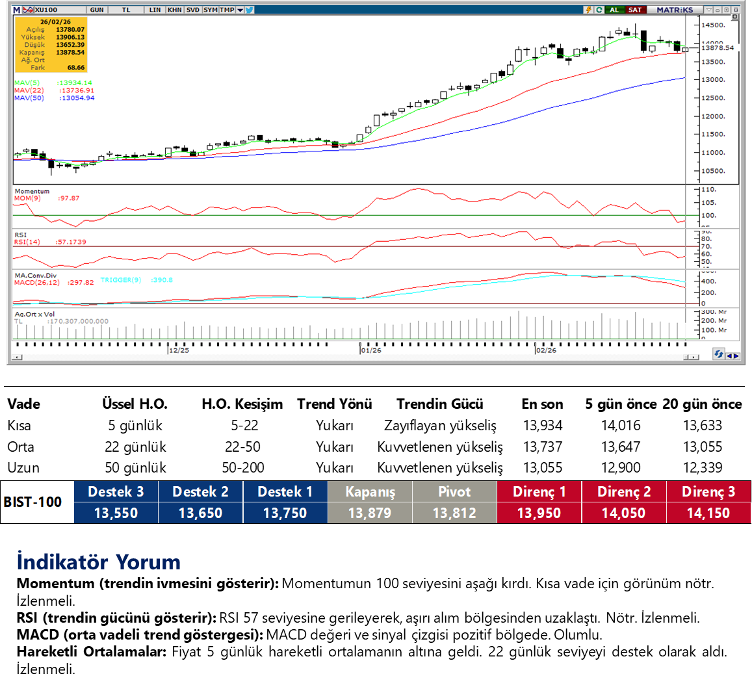Screen dimensions: 752x700
Task: Click the green C refresh icon
Action: (599, 10)
